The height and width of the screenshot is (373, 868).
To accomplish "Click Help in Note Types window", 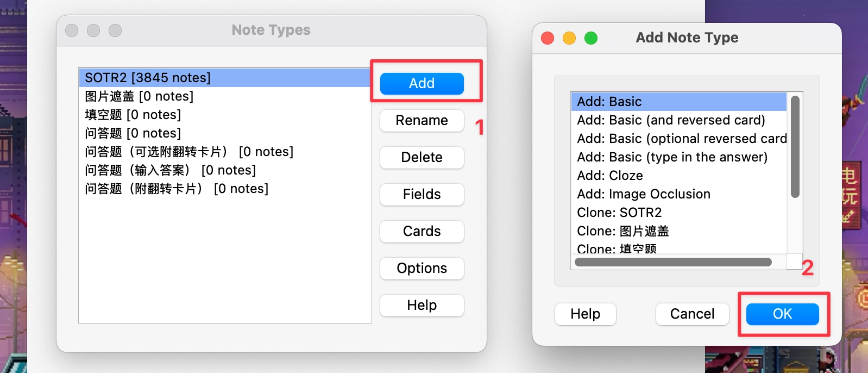I will 422,306.
